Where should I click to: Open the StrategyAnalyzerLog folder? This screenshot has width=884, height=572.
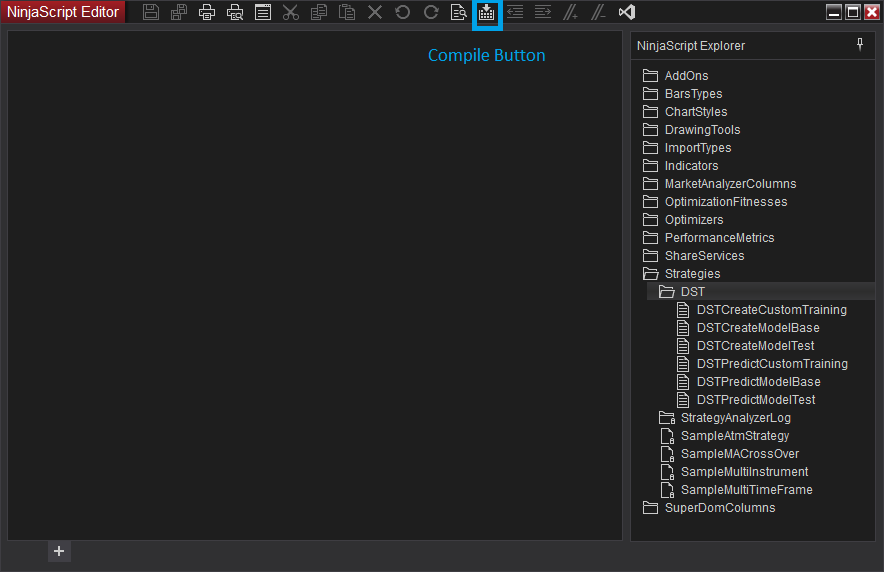pyautogui.click(x=725, y=418)
